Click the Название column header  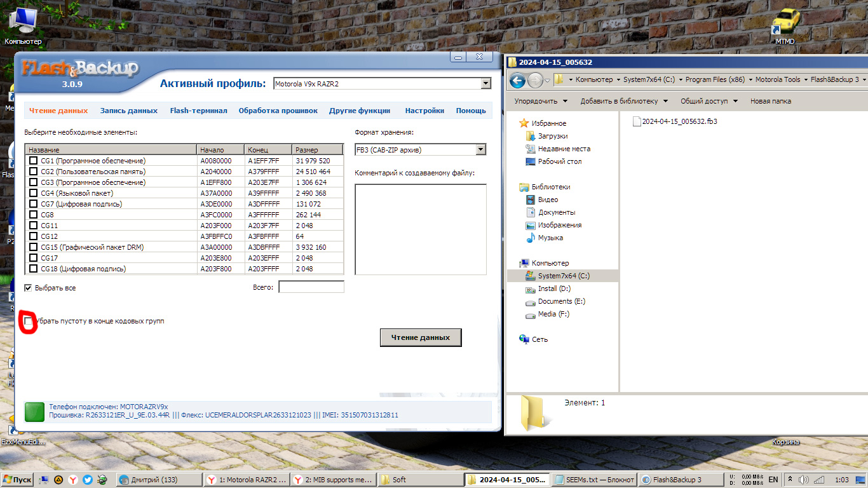click(x=111, y=150)
